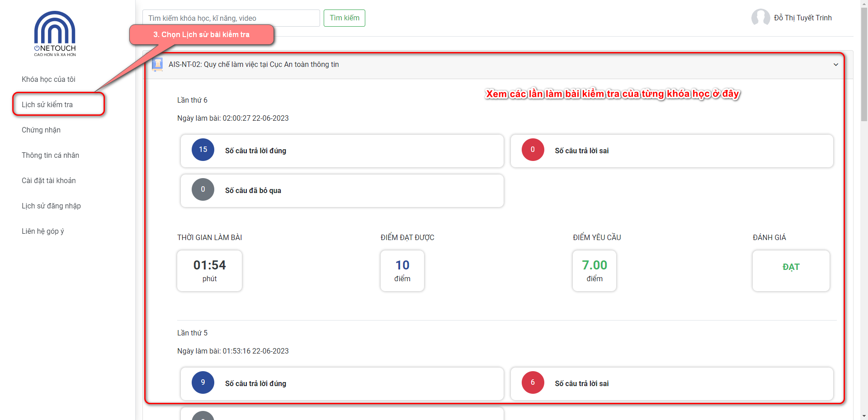The width and height of the screenshot is (868, 420).
Task: Open Thông tin cá nhân page
Action: tap(50, 155)
